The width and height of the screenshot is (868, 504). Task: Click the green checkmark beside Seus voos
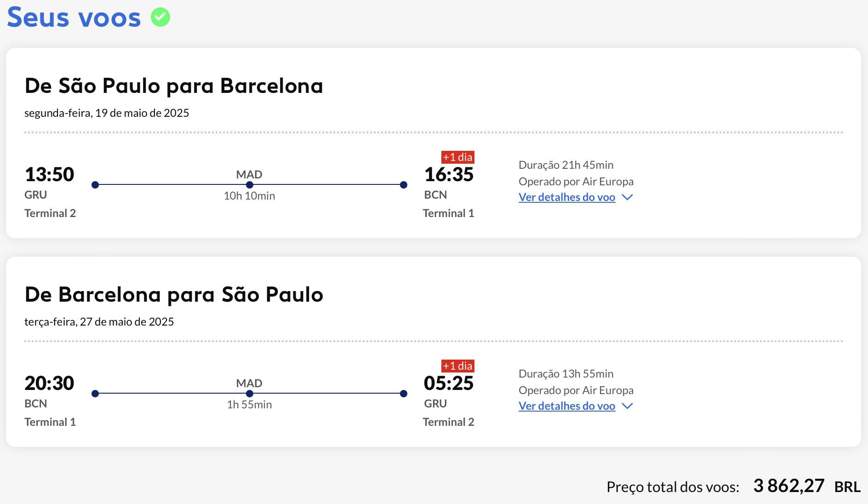click(160, 17)
